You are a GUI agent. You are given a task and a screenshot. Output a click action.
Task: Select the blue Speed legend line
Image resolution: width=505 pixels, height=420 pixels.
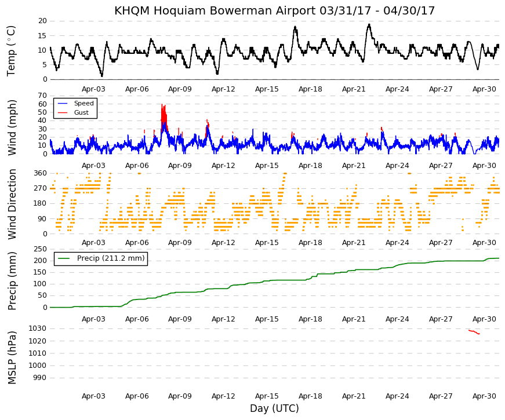[62, 103]
